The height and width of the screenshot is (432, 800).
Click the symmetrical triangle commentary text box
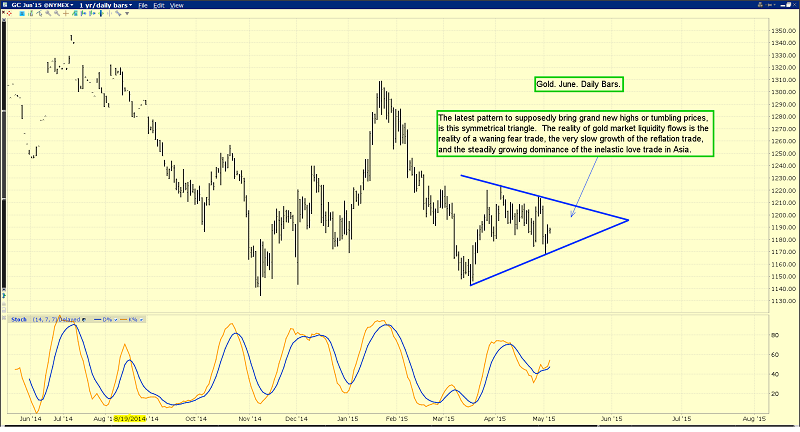[575, 133]
